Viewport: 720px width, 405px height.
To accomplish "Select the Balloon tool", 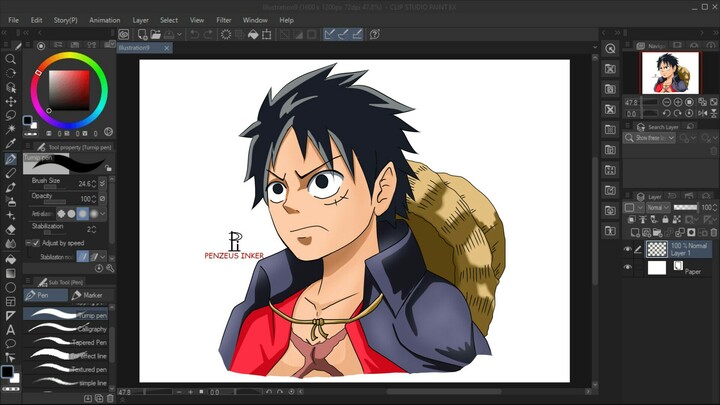I will [10, 343].
